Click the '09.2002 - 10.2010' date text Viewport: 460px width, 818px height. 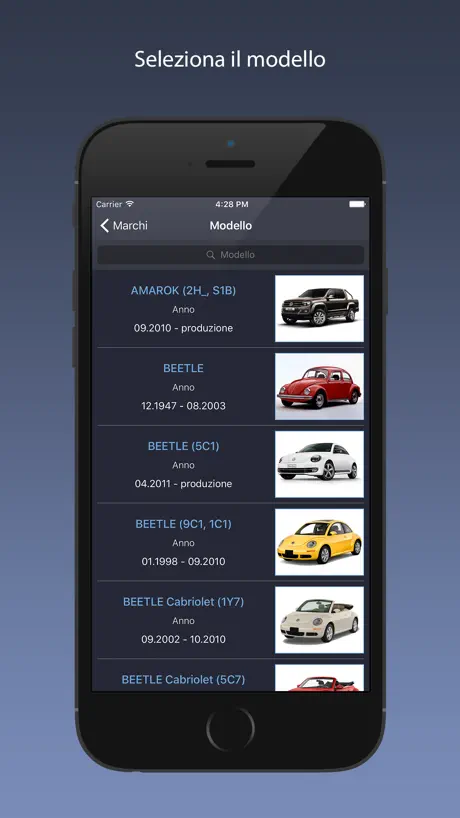183,639
